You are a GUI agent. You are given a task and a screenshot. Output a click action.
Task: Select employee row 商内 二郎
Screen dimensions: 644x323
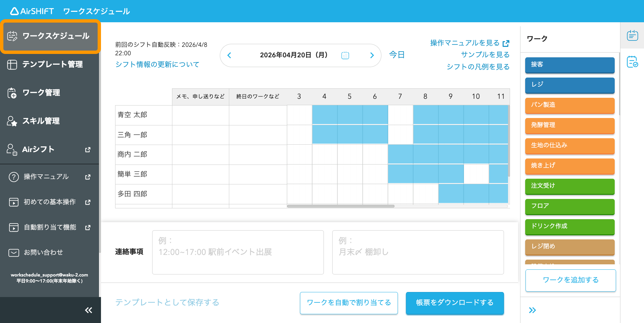point(144,155)
